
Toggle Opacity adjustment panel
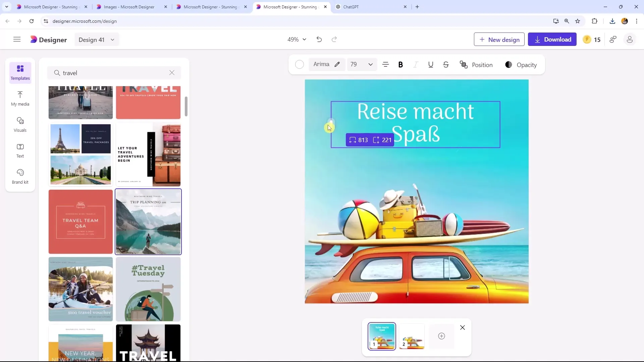(522, 65)
